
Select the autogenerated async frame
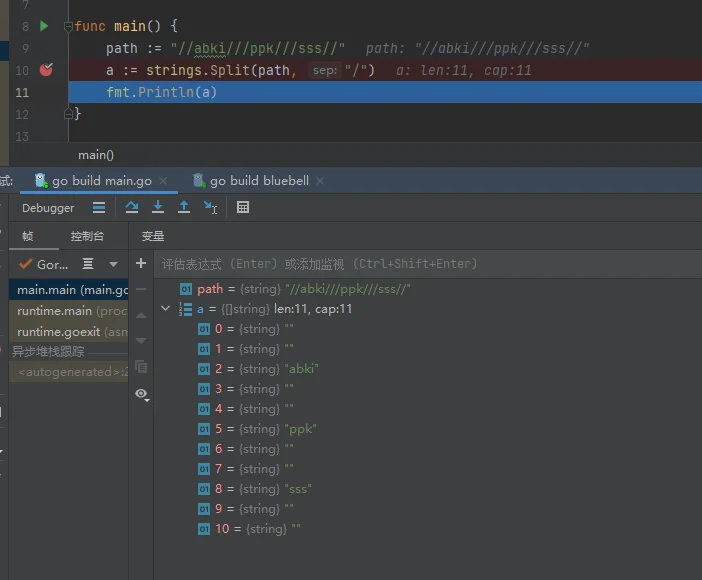(x=68, y=372)
